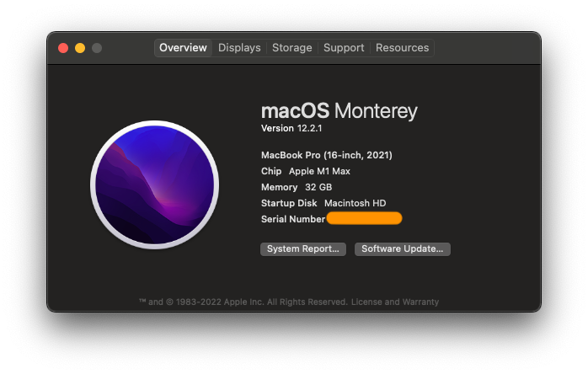The image size is (588, 374).
Task: Click the grayed-out zoom window button
Action: [x=97, y=48]
